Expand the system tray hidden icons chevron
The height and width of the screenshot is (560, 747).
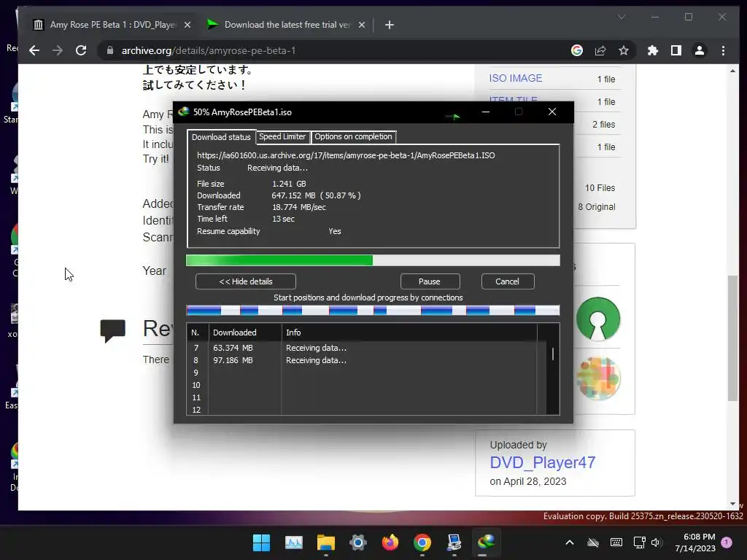click(569, 542)
